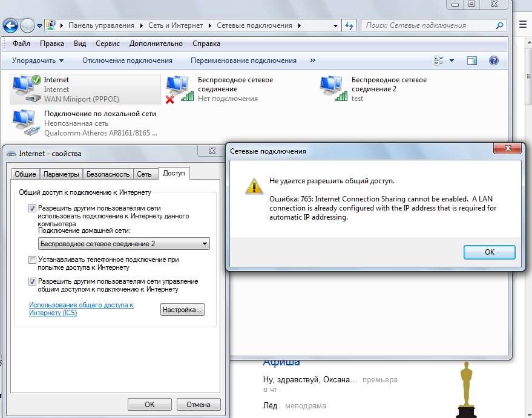The width and height of the screenshot is (532, 418).
Task: Click the Oscar statuette image in browser
Action: [467, 390]
